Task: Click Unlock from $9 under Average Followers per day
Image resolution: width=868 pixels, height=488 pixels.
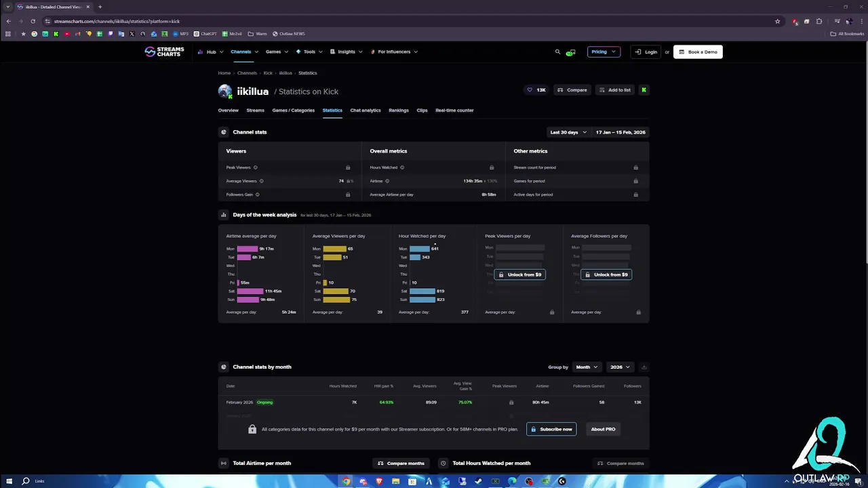Action: click(606, 274)
